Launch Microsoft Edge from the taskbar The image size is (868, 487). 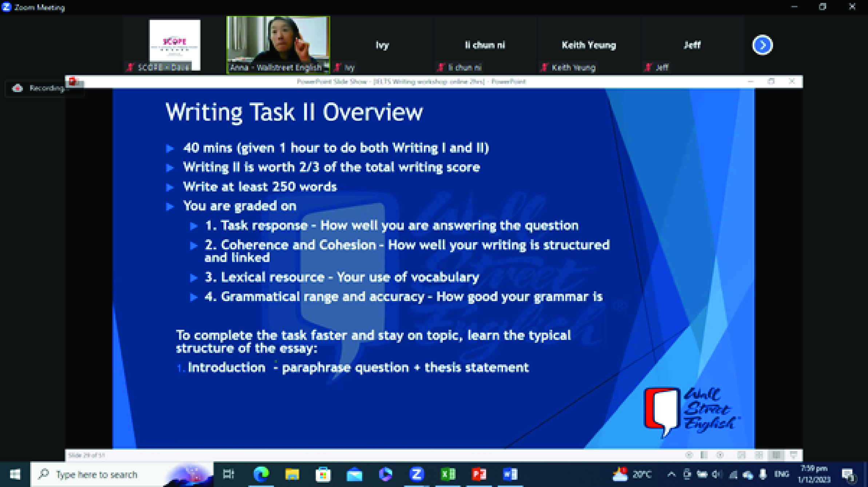261,474
